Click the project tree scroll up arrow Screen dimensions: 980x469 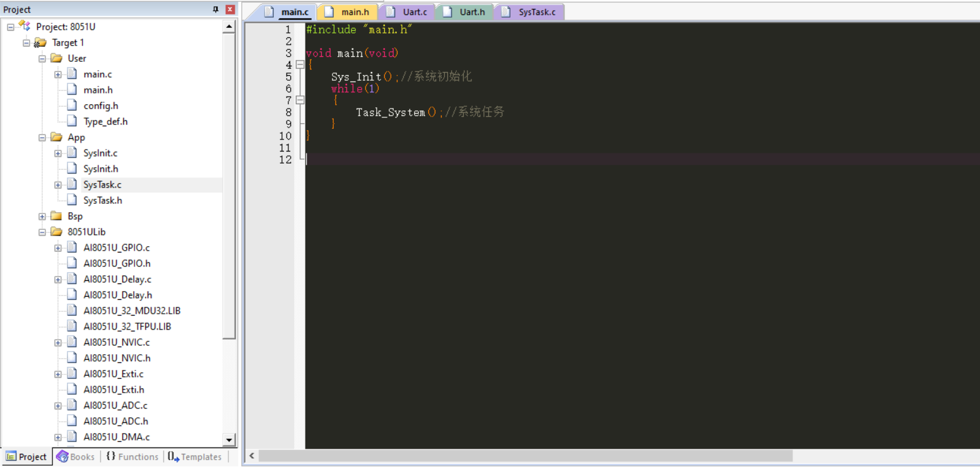tap(229, 26)
